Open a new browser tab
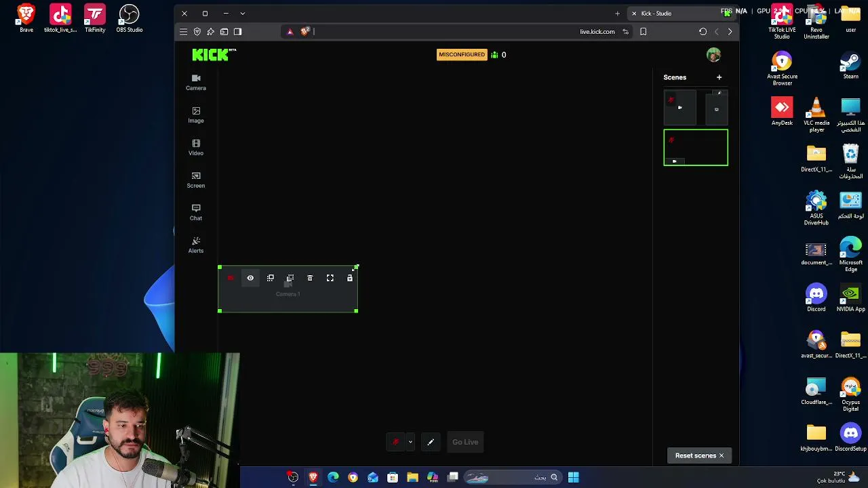 tap(617, 14)
